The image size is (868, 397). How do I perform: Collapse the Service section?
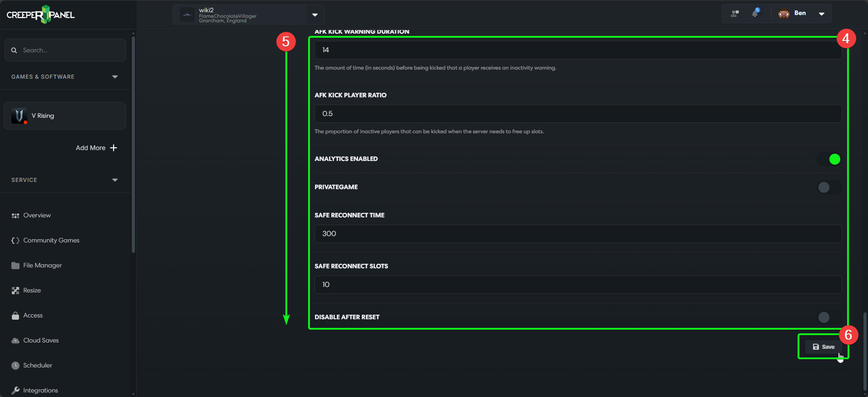tap(115, 180)
